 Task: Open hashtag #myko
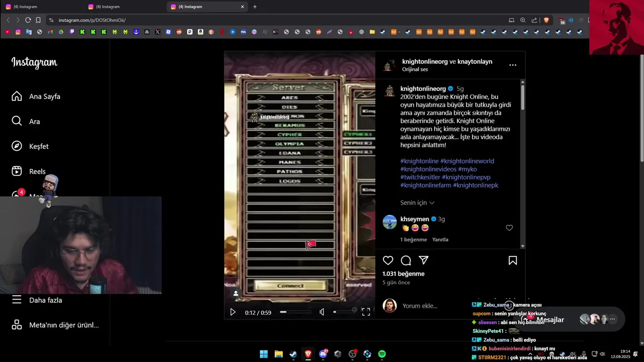point(467,169)
